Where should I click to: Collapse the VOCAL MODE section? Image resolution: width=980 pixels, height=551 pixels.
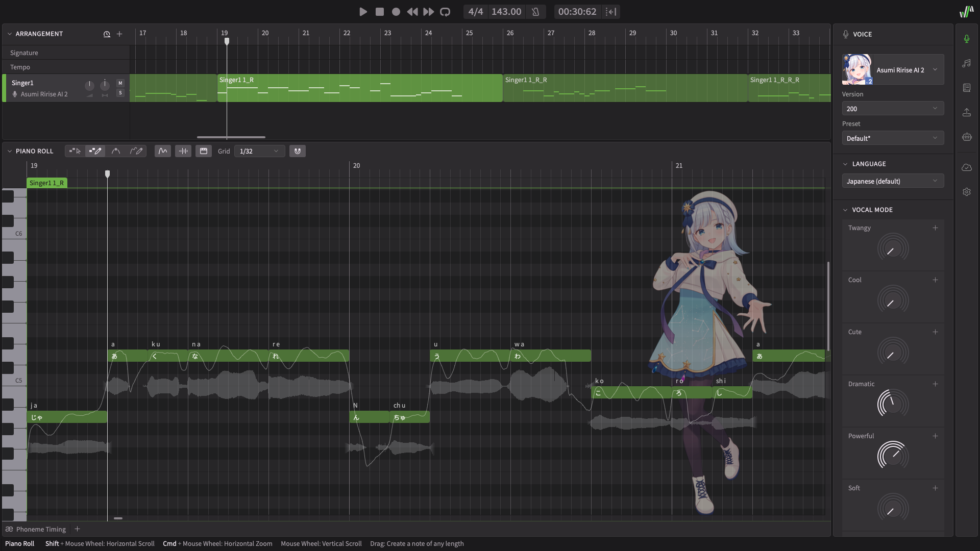click(845, 210)
